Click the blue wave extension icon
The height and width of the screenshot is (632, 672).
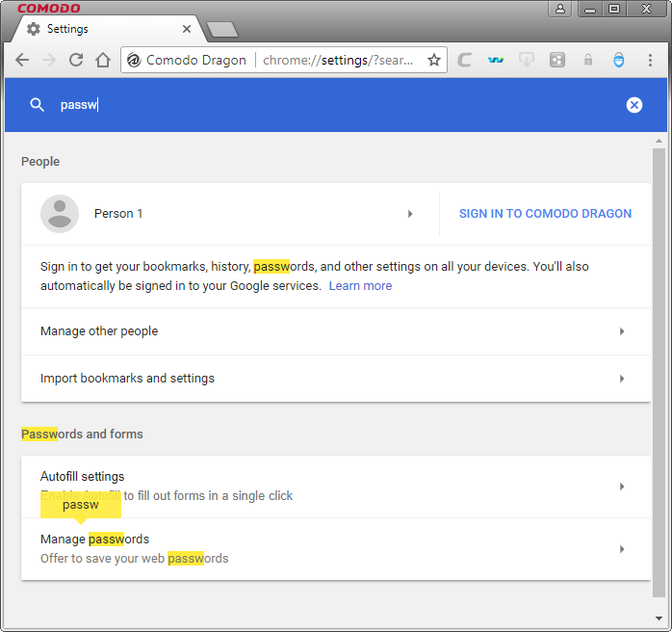496,60
